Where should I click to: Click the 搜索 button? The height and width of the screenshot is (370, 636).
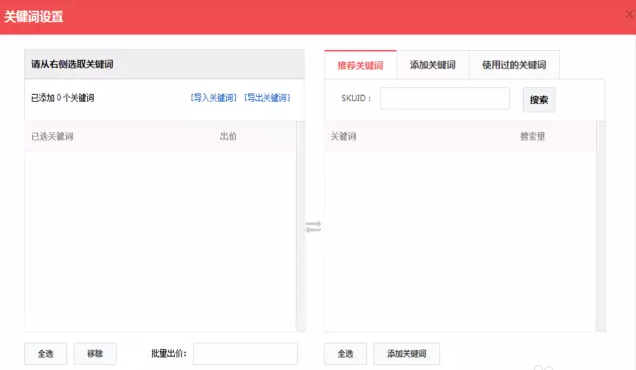pos(539,99)
